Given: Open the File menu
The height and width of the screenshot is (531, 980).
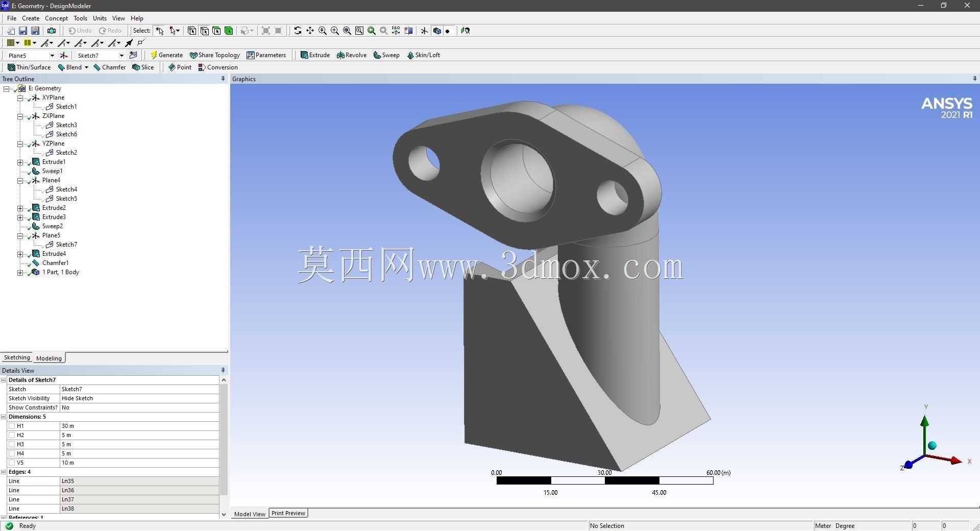Looking at the screenshot, I should point(12,18).
